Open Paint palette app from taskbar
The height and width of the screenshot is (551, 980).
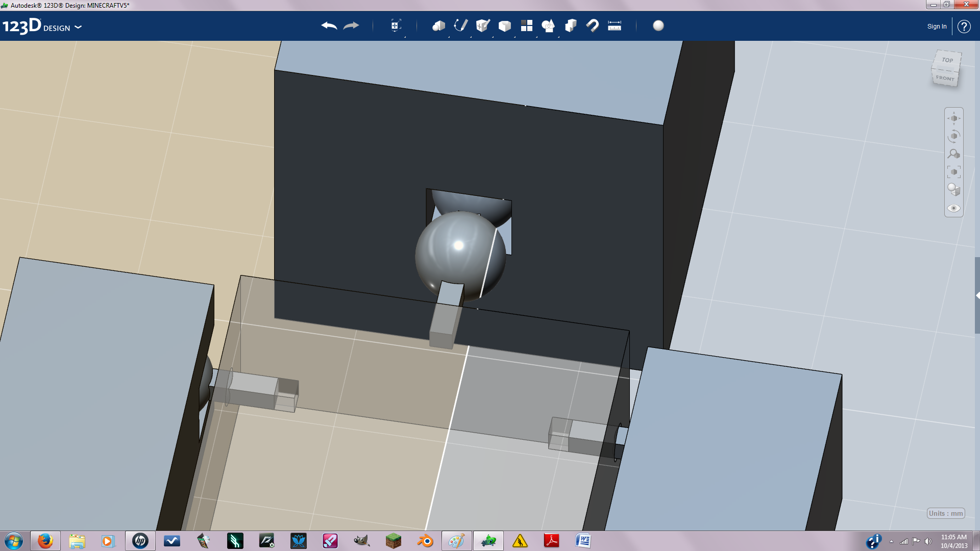coord(456,541)
